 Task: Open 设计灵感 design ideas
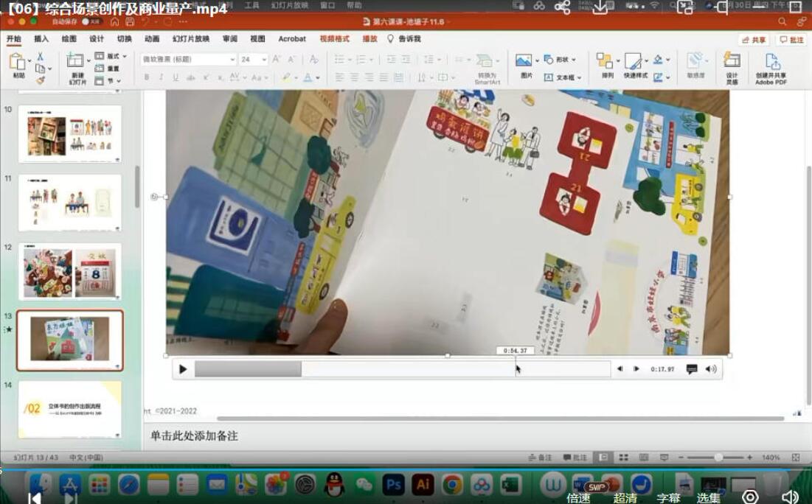pyautogui.click(x=732, y=67)
